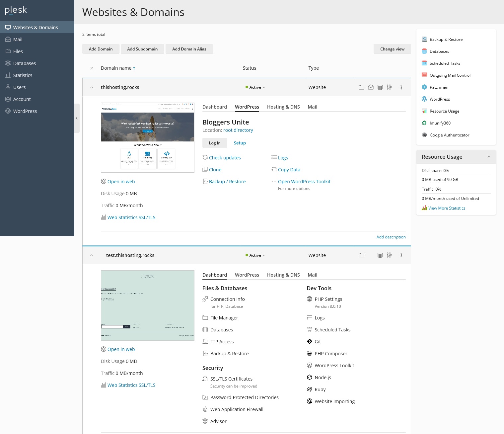Viewport: 504px width, 434px height.
Task: Collapse the thishosting.rocks domain row
Action: pos(92,87)
